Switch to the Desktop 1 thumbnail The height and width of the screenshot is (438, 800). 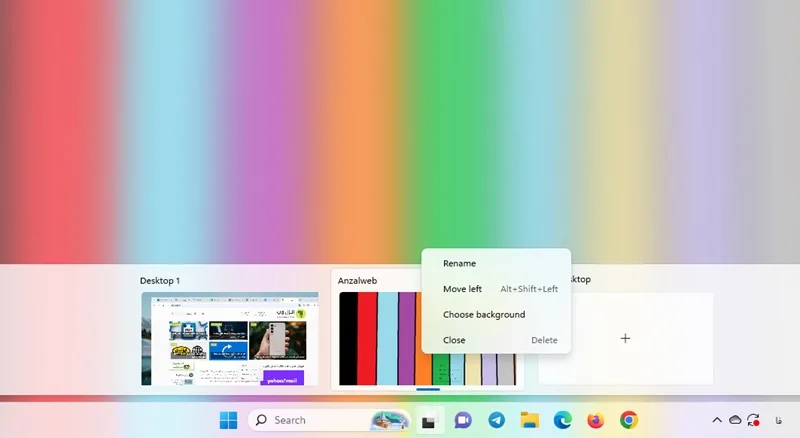[x=230, y=338]
